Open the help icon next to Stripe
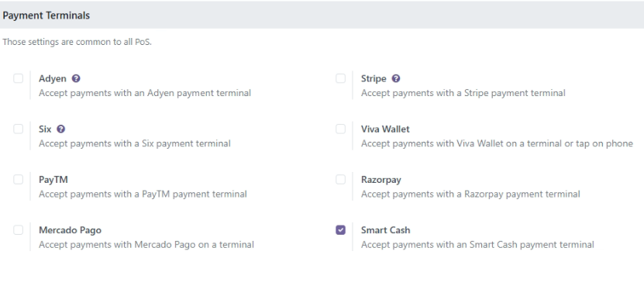The height and width of the screenshot is (282, 644). 396,78
